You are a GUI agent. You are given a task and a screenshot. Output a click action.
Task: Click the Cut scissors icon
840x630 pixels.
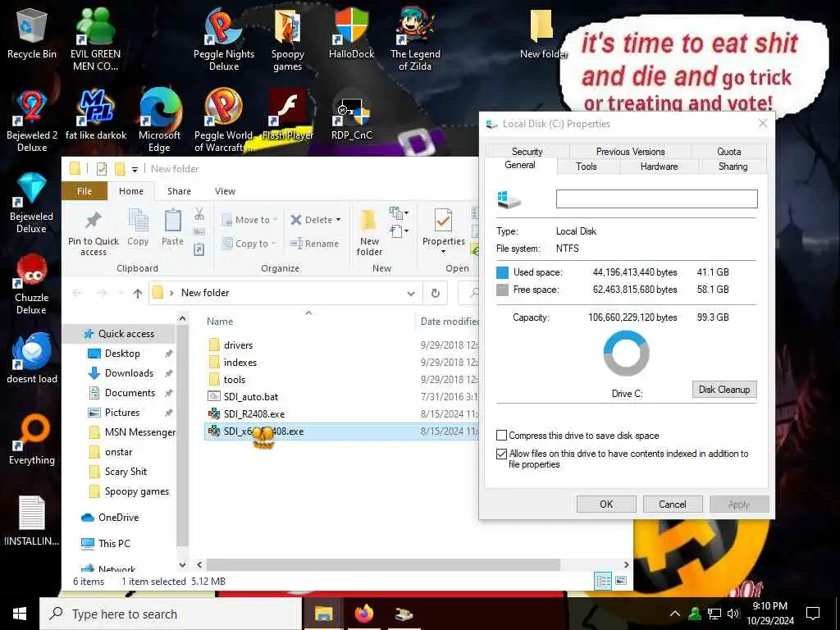199,214
